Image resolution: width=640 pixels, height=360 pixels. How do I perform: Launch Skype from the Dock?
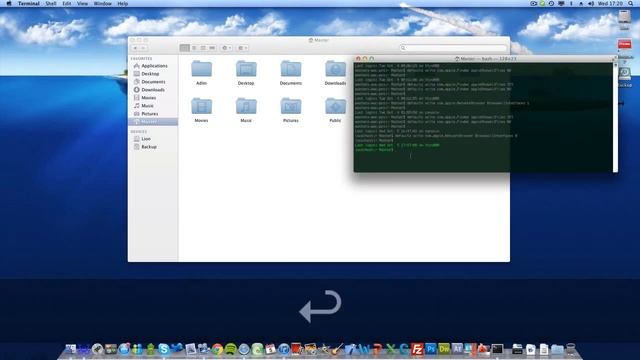click(x=164, y=349)
